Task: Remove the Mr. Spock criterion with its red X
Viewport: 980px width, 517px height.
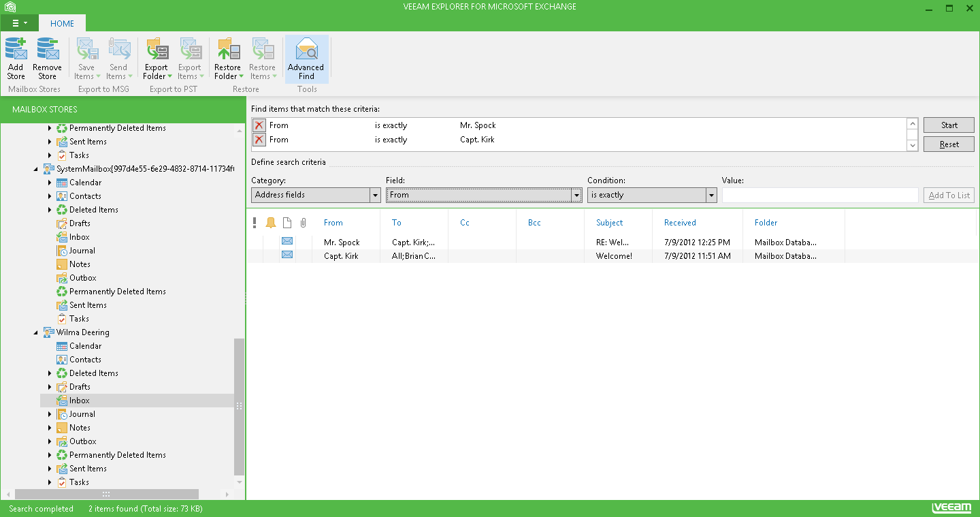Action: (259, 125)
